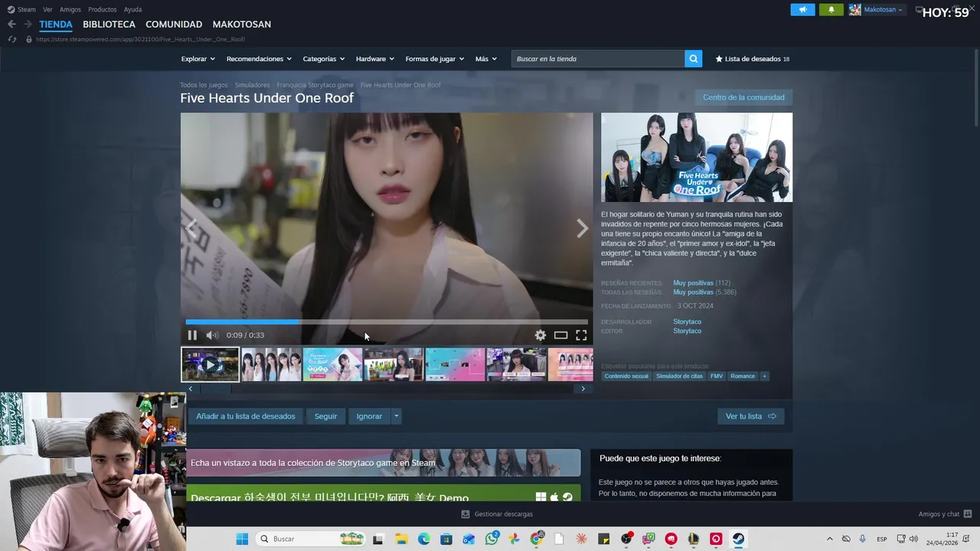Viewport: 980px width, 551px height.
Task: Open notifications bell
Action: coord(831,9)
